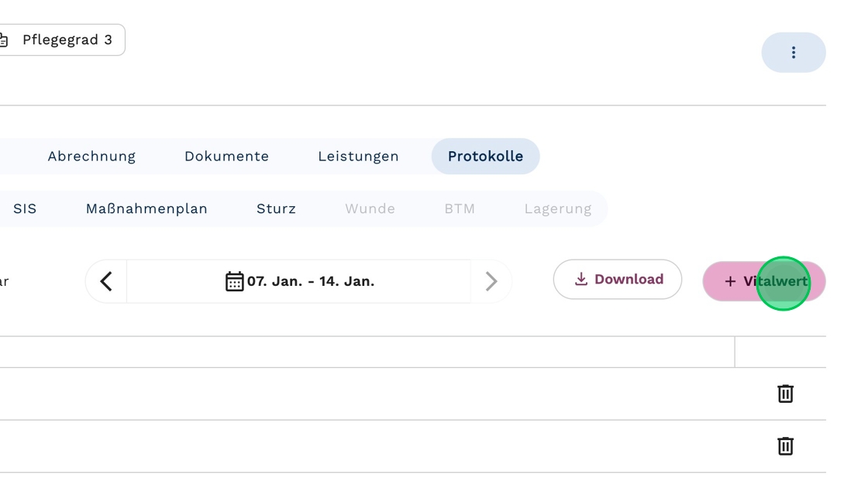Open the date range 07. Jan. - 14. Jan. picker
The image size is (868, 485).
299,281
